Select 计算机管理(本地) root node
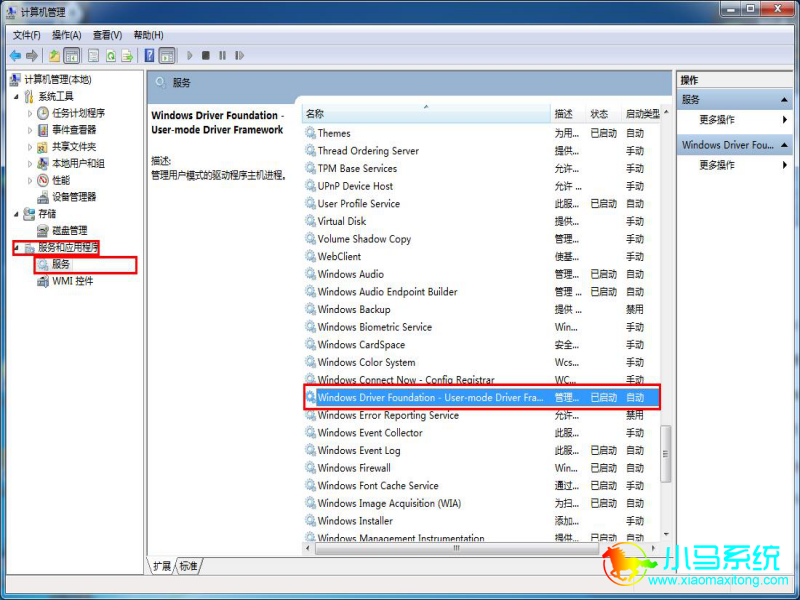800x600 pixels. click(x=58, y=80)
